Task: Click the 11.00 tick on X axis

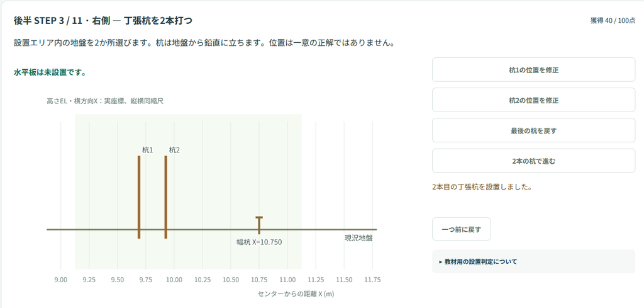Action: [287, 280]
